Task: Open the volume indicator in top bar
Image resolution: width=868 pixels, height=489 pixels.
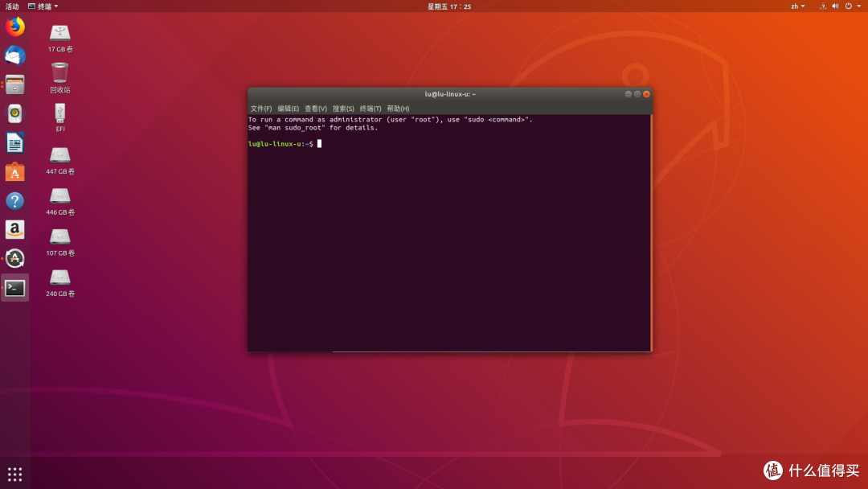Action: click(x=835, y=6)
